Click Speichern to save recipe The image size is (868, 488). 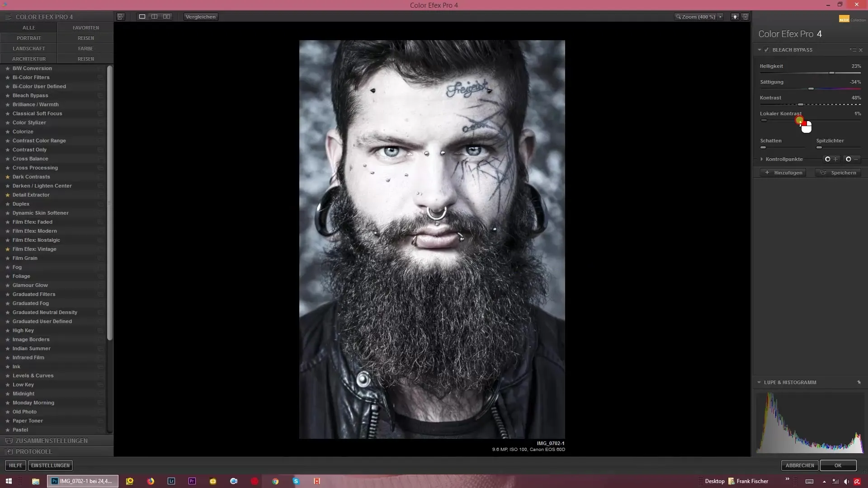[x=838, y=173]
